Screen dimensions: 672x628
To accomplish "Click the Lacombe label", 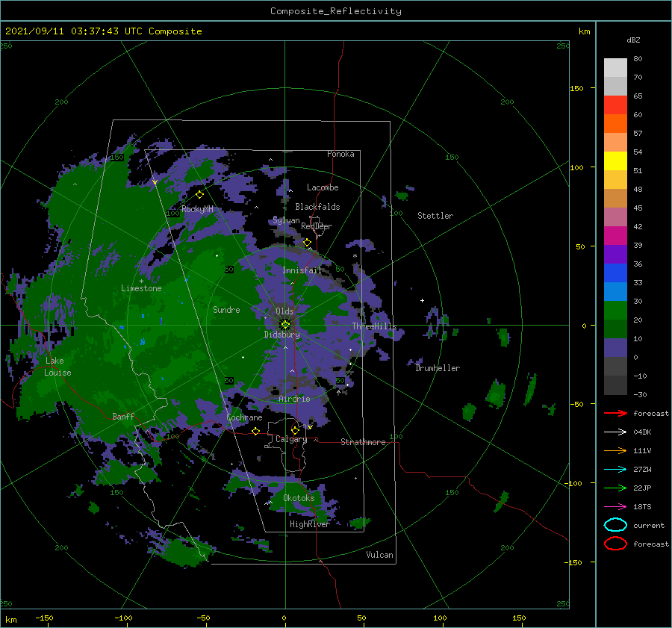I will 323,187.
